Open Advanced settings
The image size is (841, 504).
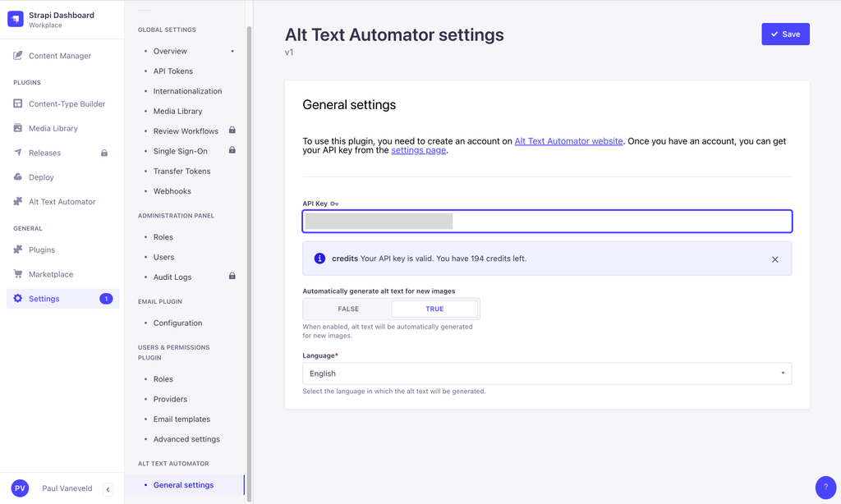coord(186,439)
